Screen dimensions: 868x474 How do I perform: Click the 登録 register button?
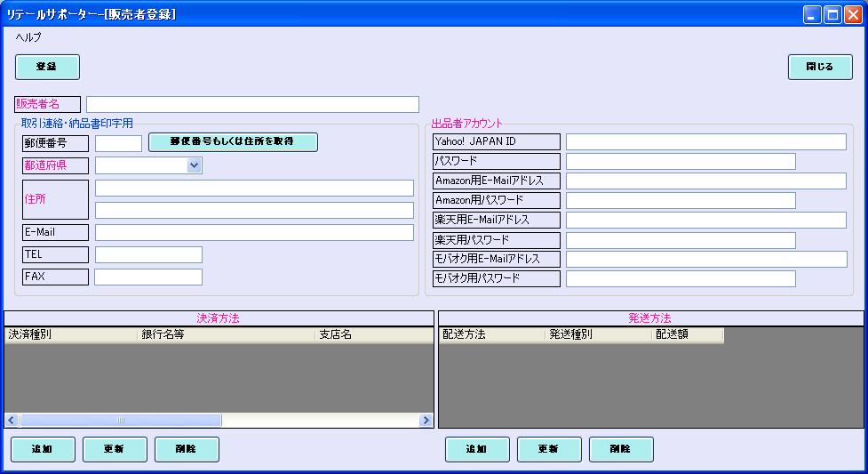[x=47, y=68]
